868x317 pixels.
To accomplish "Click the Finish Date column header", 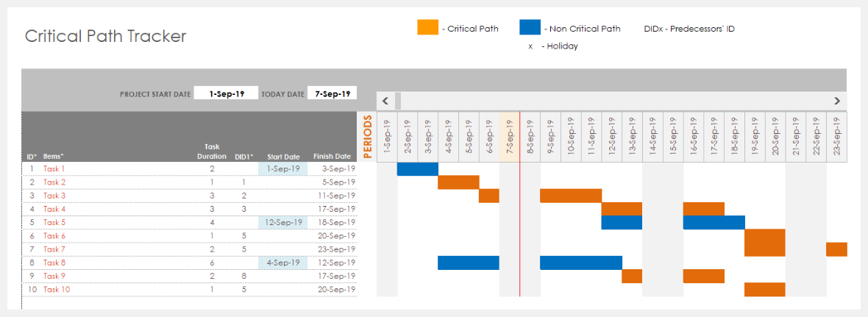I will [332, 156].
